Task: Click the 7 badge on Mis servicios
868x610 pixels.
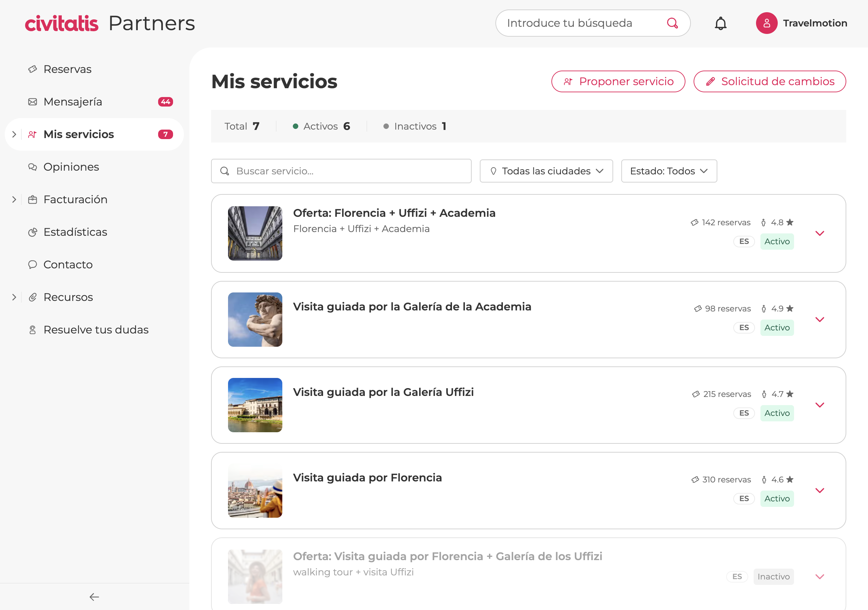Action: coord(166,134)
